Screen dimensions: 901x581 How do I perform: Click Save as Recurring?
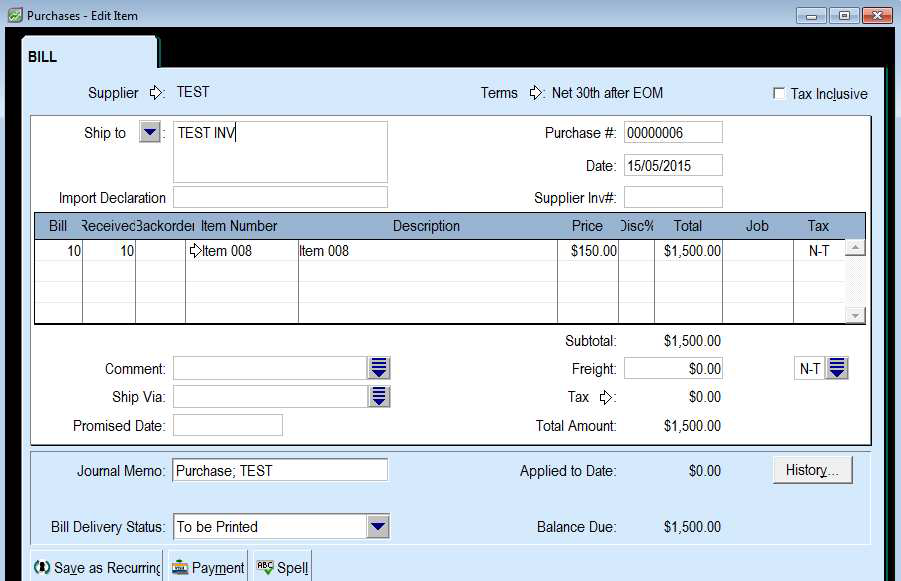click(97, 567)
